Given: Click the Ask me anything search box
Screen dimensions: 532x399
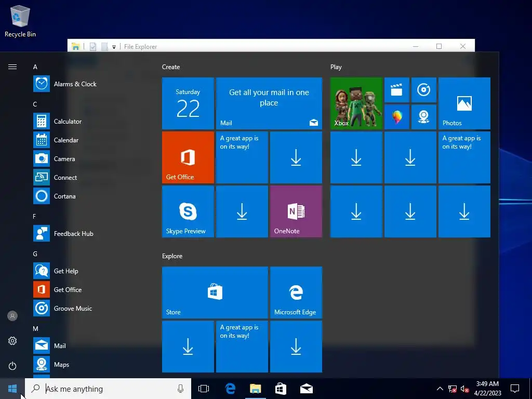Looking at the screenshot, I should (x=108, y=389).
